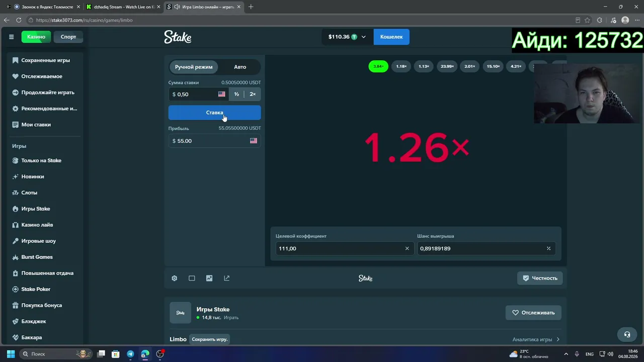644x362 pixels.
Task: Click the Stake logo in the header
Action: (x=178, y=37)
